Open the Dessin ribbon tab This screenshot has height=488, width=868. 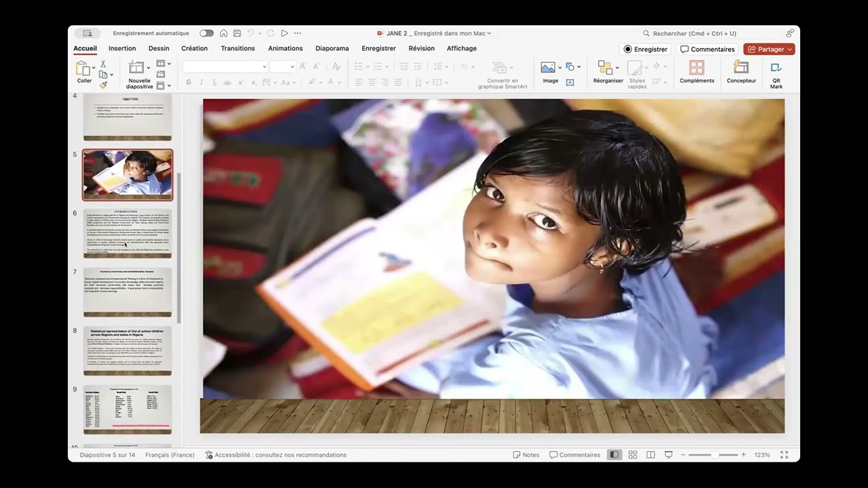159,49
